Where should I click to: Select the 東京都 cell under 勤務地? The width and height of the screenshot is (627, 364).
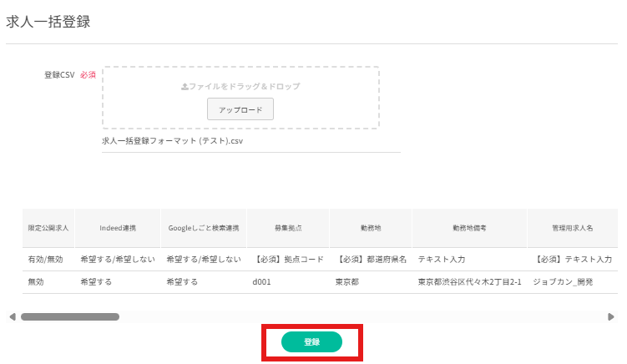pos(347,282)
